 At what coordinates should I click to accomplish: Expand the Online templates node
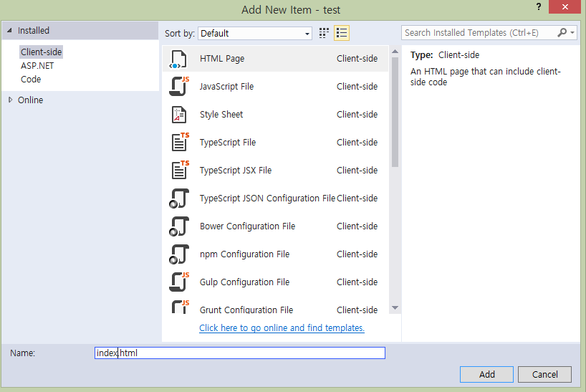click(x=10, y=100)
